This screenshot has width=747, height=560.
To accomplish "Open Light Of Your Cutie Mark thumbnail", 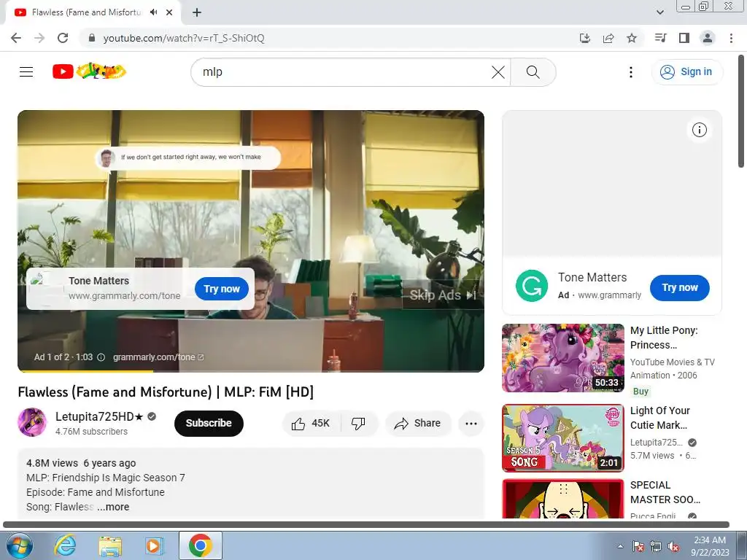I will point(562,438).
